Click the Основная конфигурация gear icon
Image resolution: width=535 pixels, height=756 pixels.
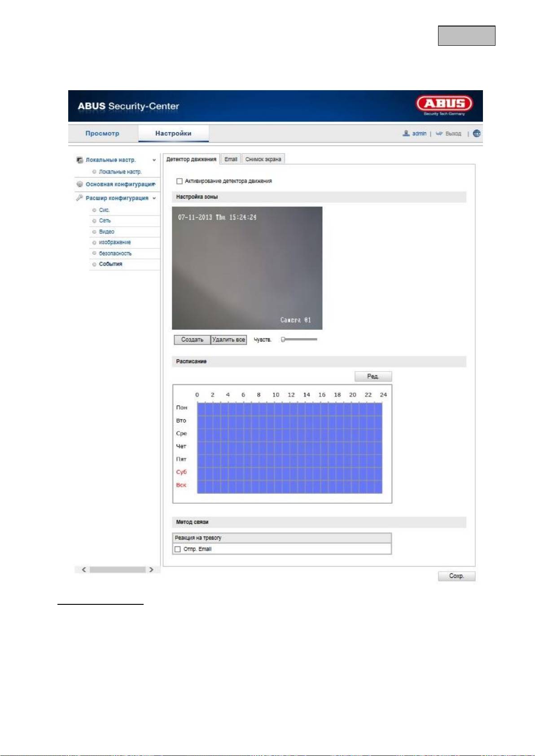(x=80, y=184)
